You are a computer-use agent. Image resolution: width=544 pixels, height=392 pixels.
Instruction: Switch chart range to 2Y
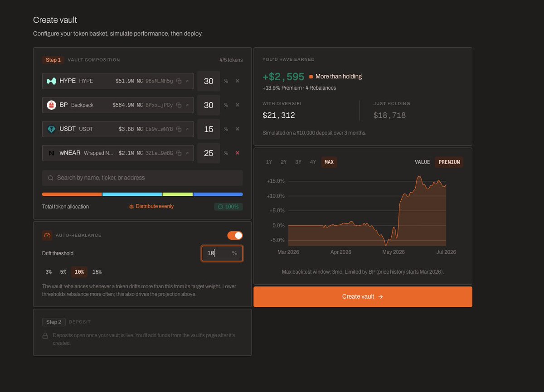point(284,162)
